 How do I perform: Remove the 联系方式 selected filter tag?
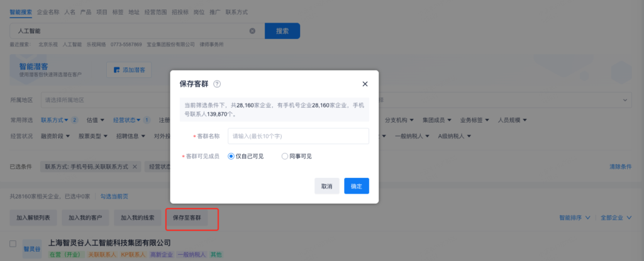pyautogui.click(x=133, y=167)
